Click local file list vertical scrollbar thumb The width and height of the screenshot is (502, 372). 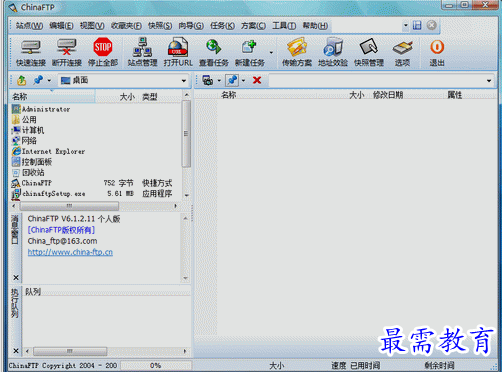coord(186,133)
